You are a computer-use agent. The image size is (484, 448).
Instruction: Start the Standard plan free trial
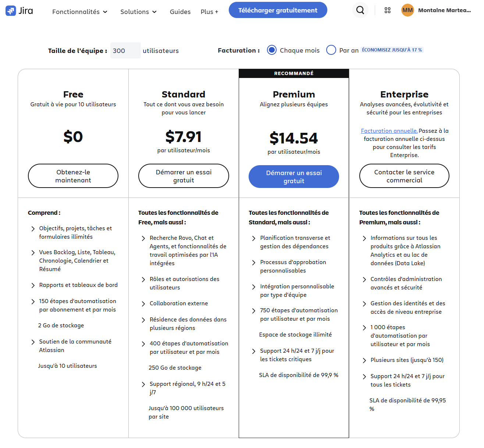point(184,176)
